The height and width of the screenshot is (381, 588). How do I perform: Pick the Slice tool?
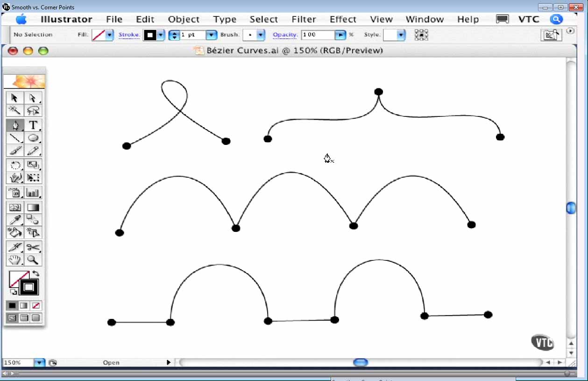15,247
